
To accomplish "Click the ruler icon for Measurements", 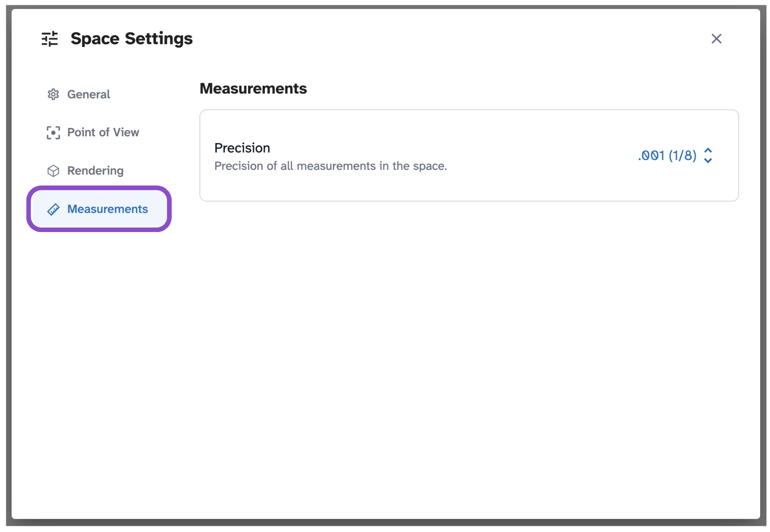I will coord(53,209).
